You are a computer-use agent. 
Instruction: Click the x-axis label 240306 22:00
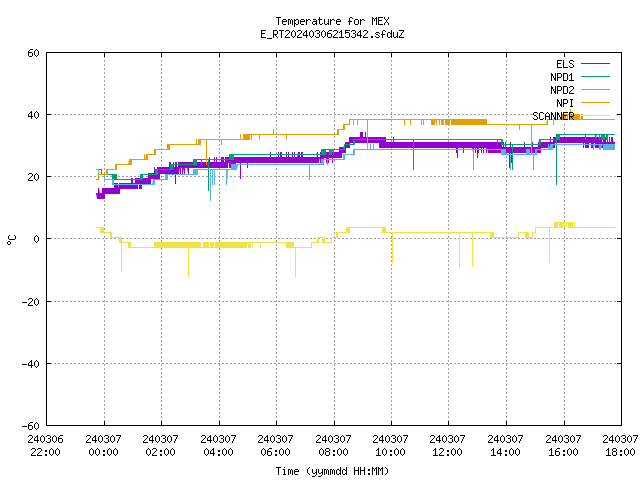click(x=45, y=446)
